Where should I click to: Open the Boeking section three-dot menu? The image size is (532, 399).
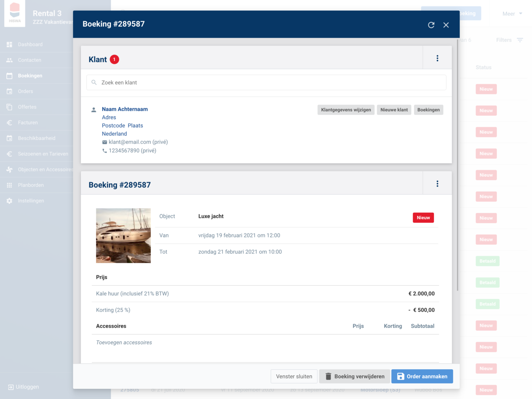point(437,184)
